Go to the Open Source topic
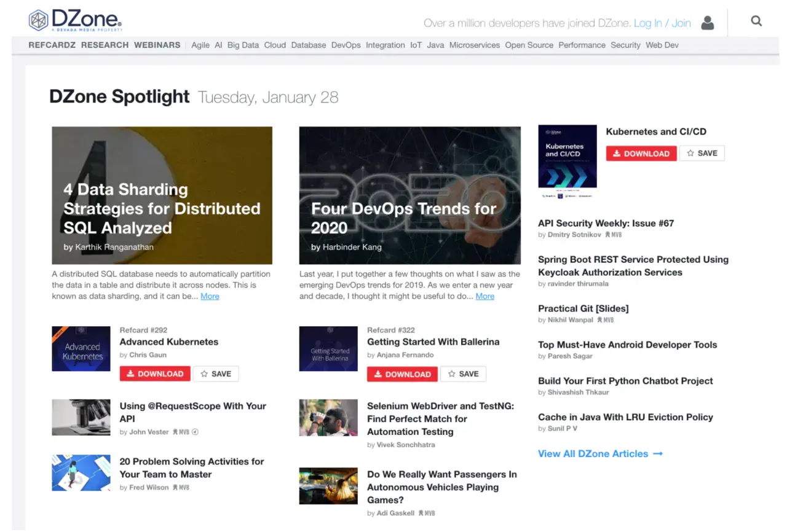This screenshot has width=787, height=532. [529, 45]
